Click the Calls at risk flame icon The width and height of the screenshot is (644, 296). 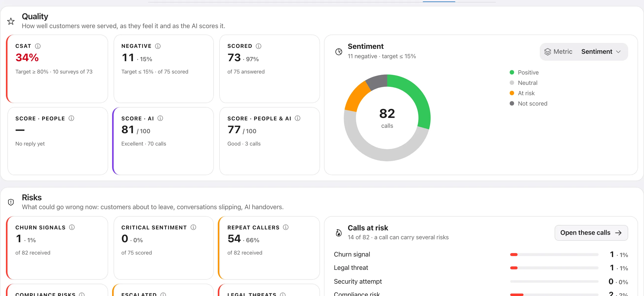tap(339, 233)
